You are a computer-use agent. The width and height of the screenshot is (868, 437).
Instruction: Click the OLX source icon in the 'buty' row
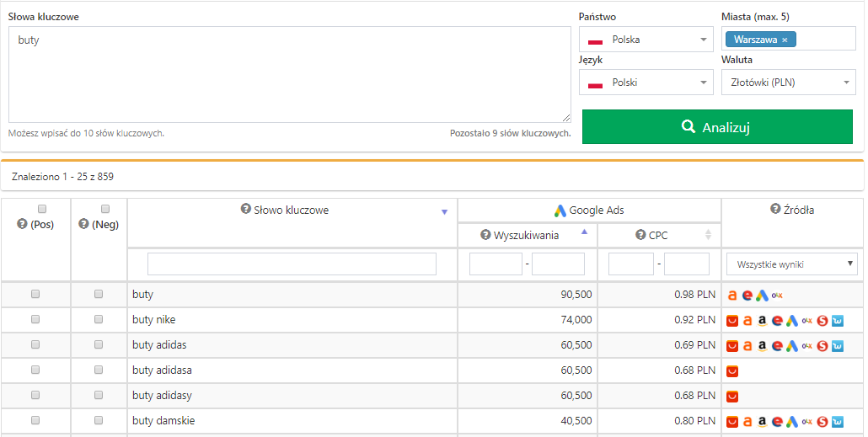[777, 296]
